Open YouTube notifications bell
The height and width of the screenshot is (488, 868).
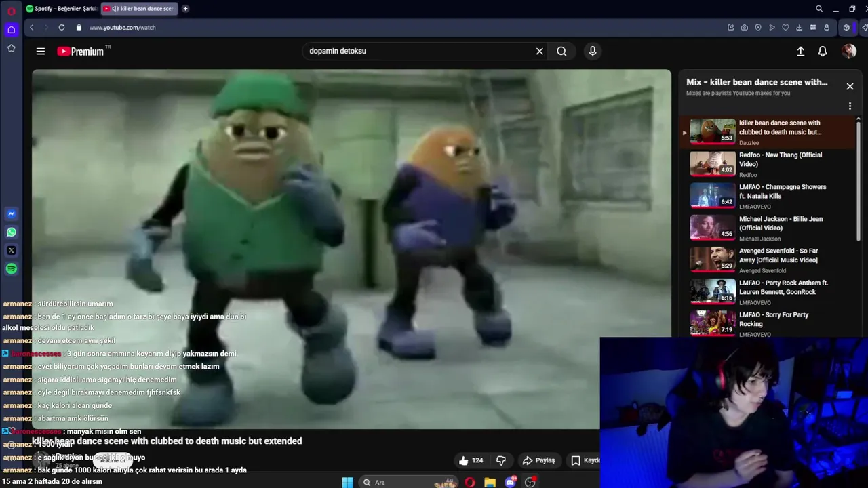tap(823, 52)
